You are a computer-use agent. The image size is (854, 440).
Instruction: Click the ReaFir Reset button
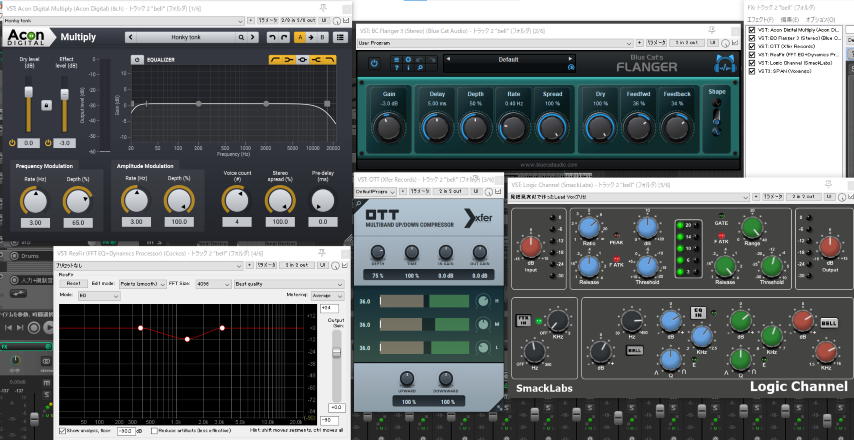74,284
